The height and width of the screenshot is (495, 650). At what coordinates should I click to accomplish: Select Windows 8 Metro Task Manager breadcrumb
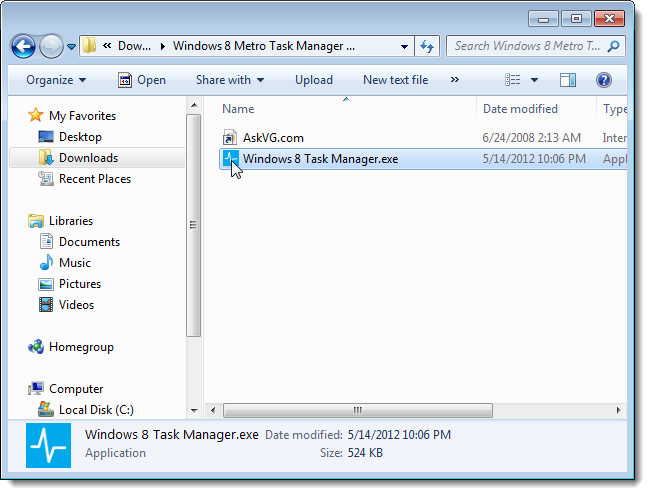(264, 46)
